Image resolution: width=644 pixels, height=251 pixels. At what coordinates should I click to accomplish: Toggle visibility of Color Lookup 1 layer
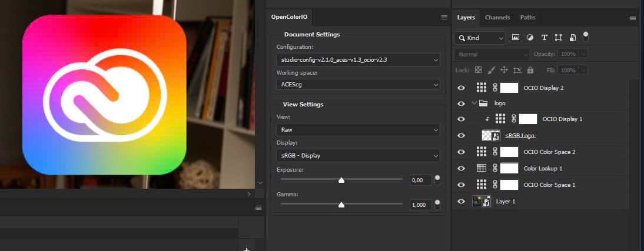pos(462,168)
